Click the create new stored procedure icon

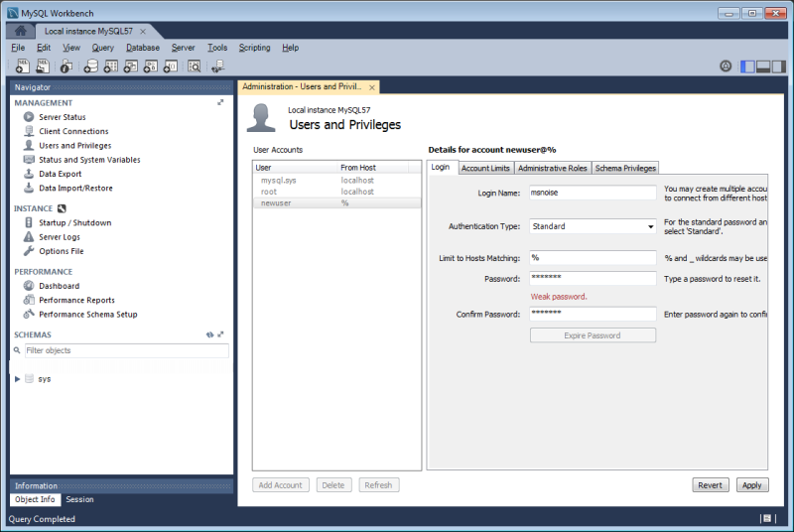151,66
